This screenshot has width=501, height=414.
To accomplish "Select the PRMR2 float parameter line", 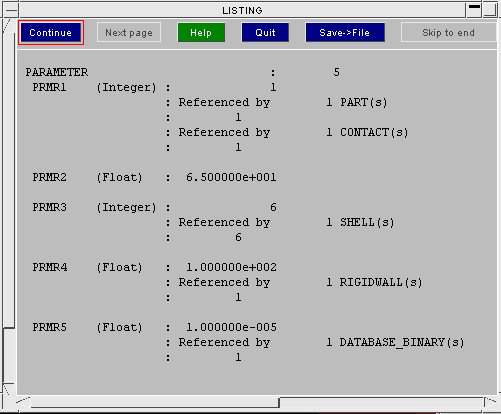I will [x=154, y=177].
